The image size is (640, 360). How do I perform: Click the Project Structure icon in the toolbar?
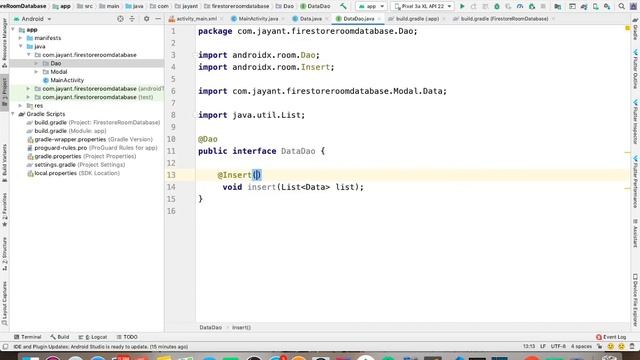tap(558, 6)
